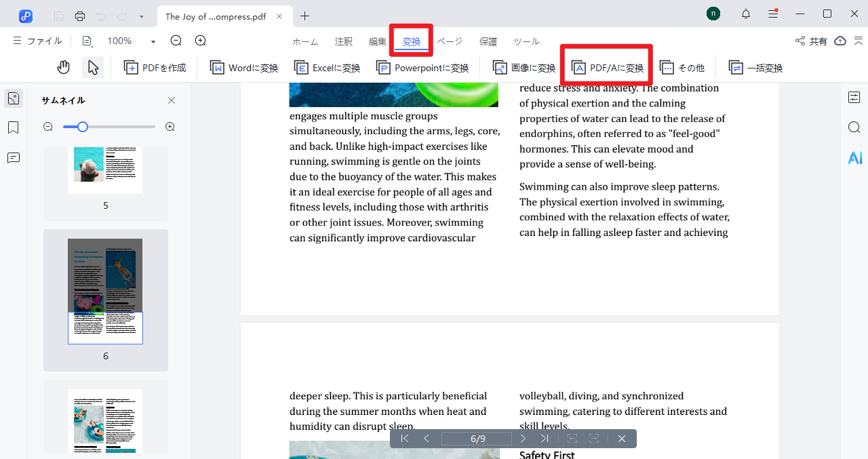The image size is (868, 459).
Task: Select the The Joy of ...ompress.pdf document tab
Action: click(215, 16)
